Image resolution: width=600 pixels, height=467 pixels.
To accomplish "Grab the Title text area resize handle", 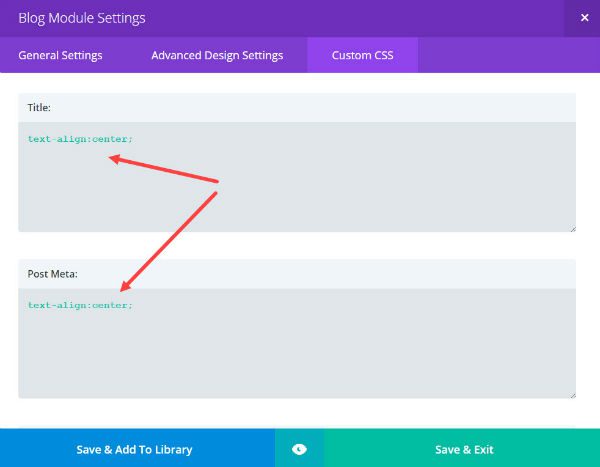I will (x=572, y=229).
